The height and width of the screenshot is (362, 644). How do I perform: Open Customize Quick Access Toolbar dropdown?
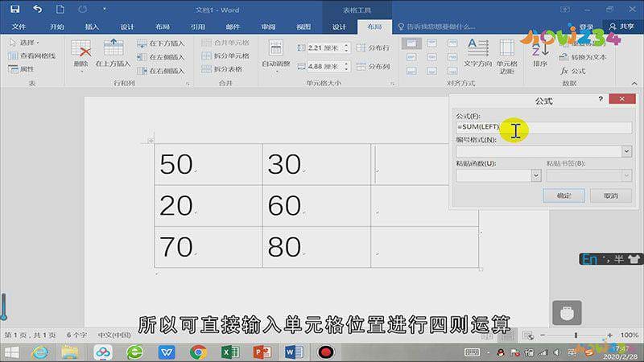coord(105,9)
